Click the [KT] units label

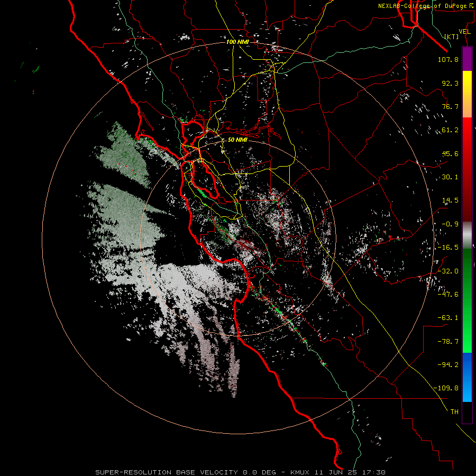pyautogui.click(x=452, y=36)
